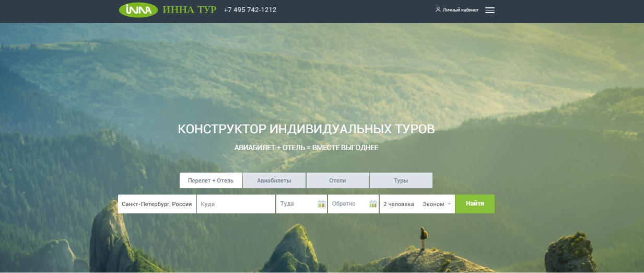Click the ИННА ТУР brand name text

(189, 10)
